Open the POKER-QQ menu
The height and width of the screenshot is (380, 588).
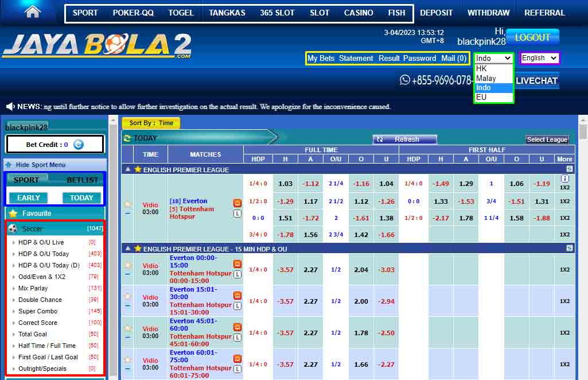pos(133,13)
